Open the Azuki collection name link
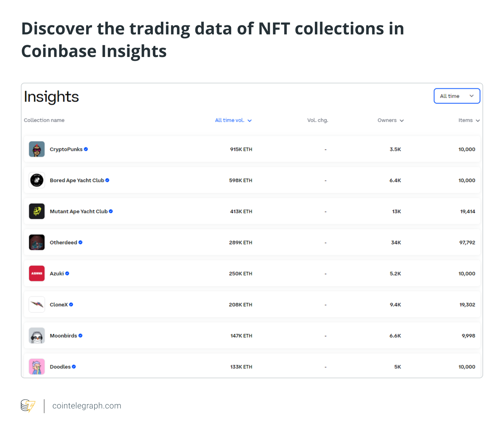This screenshot has height=434, width=504. 57,273
